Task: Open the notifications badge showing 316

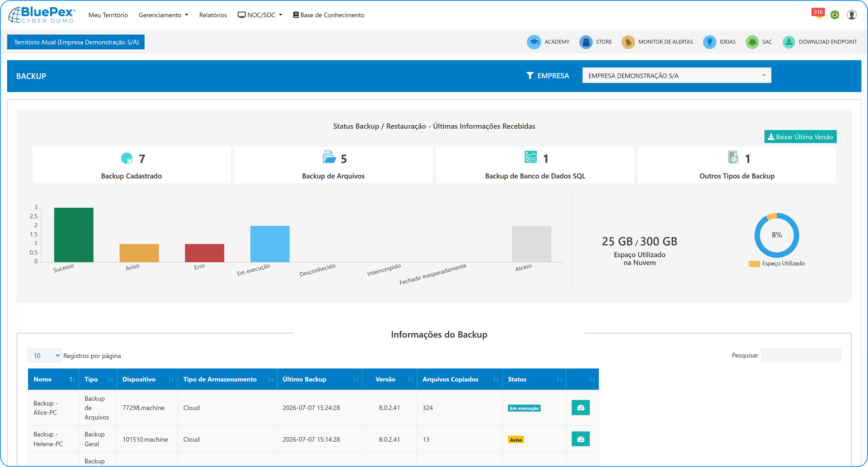Action: coord(818,12)
